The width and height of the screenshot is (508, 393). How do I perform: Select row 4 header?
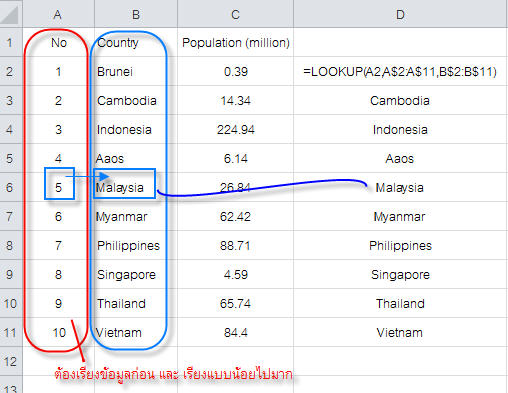[11, 129]
